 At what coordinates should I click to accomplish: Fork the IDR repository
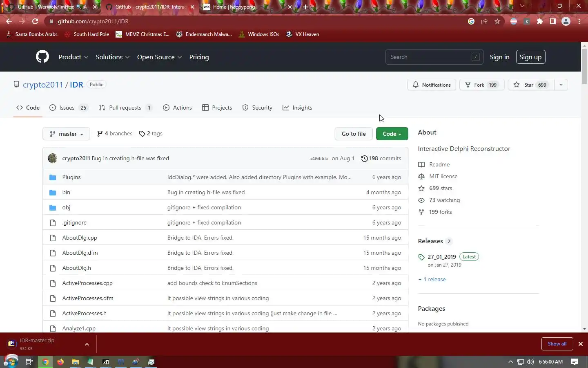coord(482,85)
